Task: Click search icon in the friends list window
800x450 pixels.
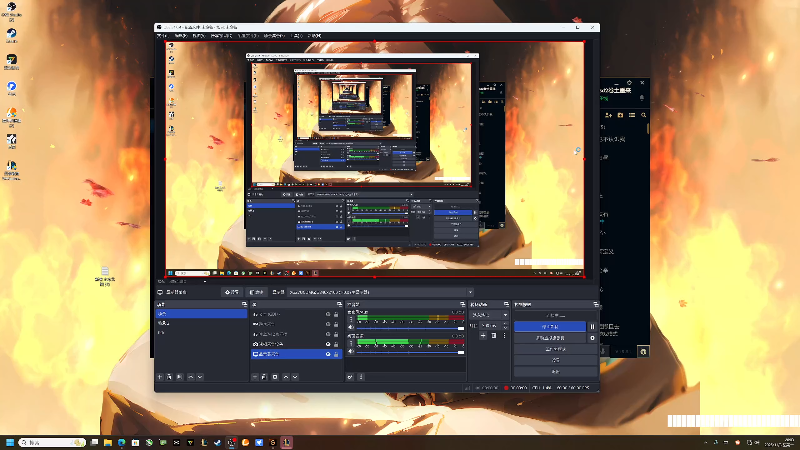Action: tap(643, 115)
